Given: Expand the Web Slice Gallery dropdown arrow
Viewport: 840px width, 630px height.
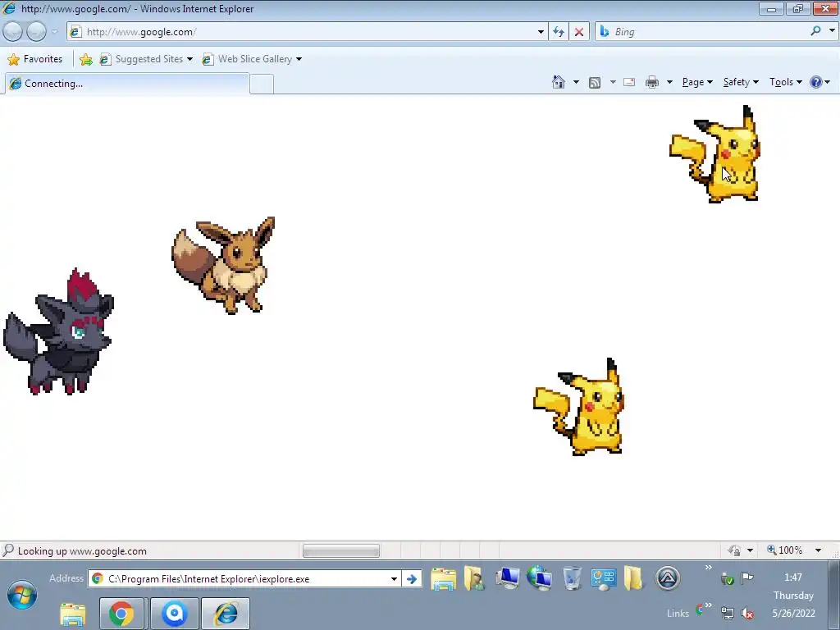Looking at the screenshot, I should (299, 59).
